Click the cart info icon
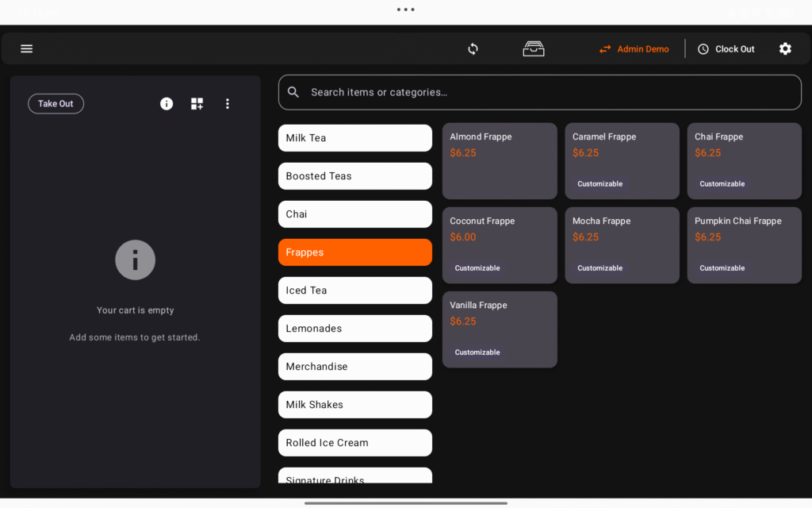Screen dimensions: 812x508 click(x=167, y=104)
